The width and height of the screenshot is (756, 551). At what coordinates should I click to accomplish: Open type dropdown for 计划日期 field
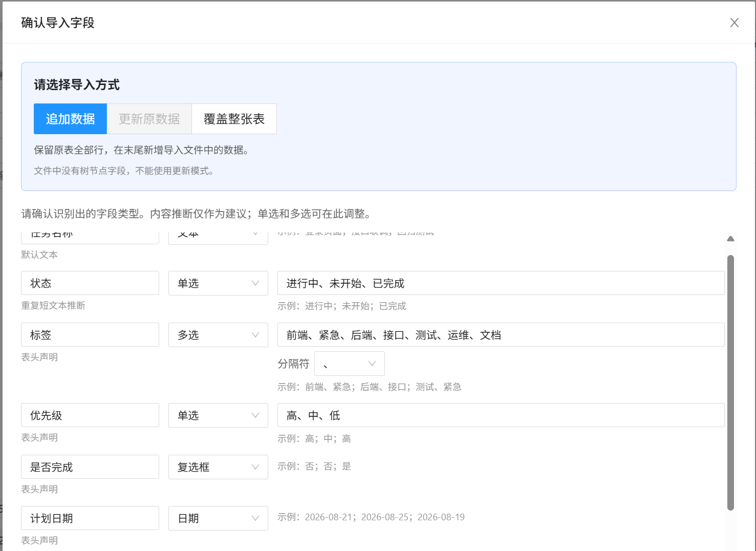(x=218, y=518)
